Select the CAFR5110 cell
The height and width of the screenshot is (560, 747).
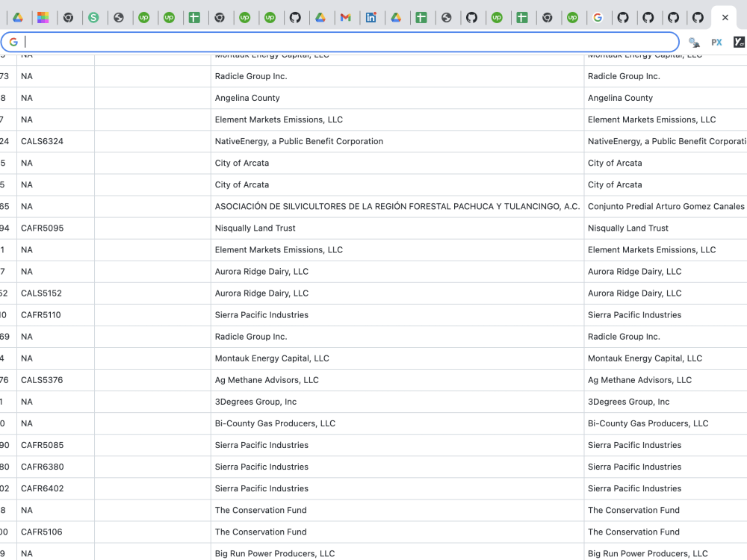pyautogui.click(x=55, y=315)
